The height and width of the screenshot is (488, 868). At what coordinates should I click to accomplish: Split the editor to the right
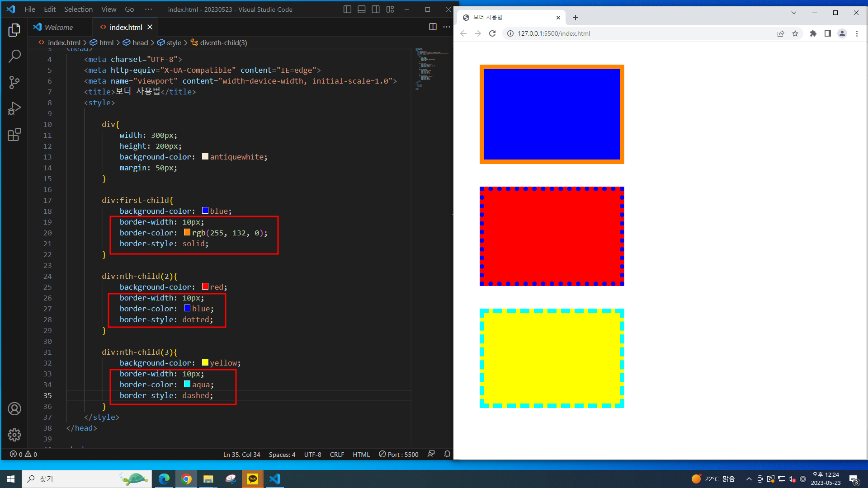point(433,27)
